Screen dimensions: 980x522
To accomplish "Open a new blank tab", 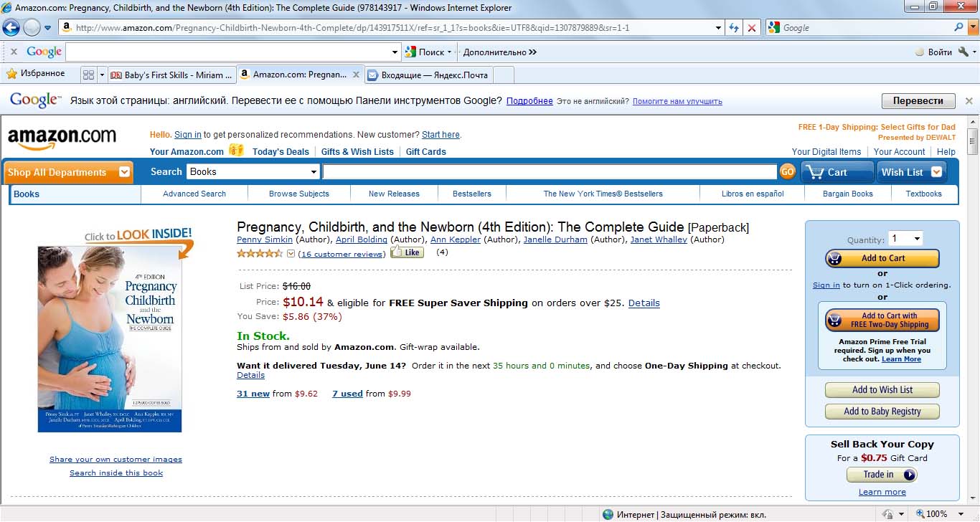I will (x=504, y=75).
